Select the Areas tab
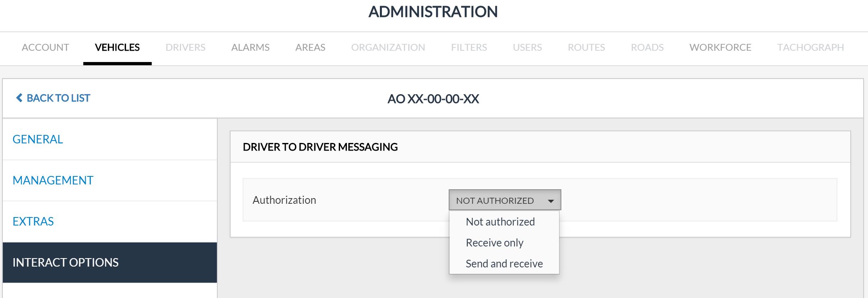 310,48
